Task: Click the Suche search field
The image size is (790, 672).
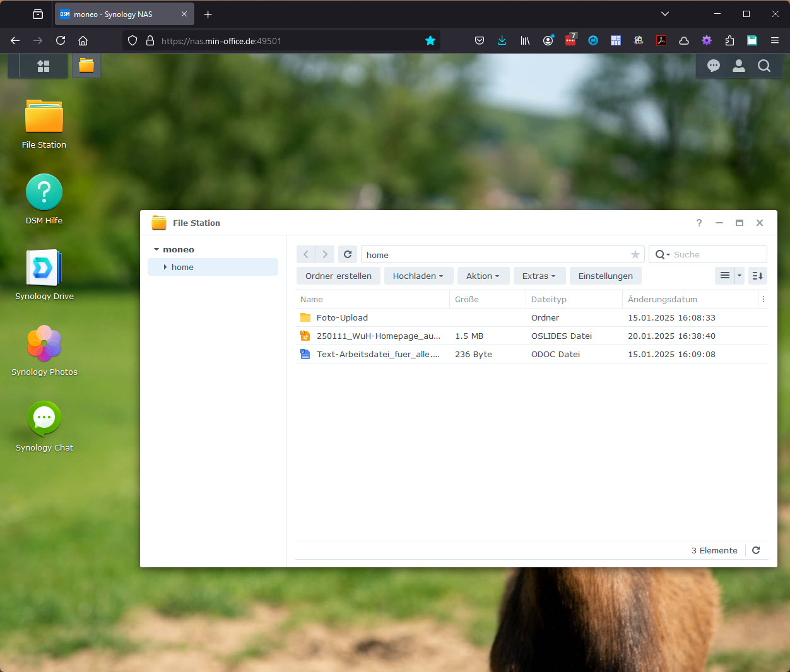Action: (717, 254)
